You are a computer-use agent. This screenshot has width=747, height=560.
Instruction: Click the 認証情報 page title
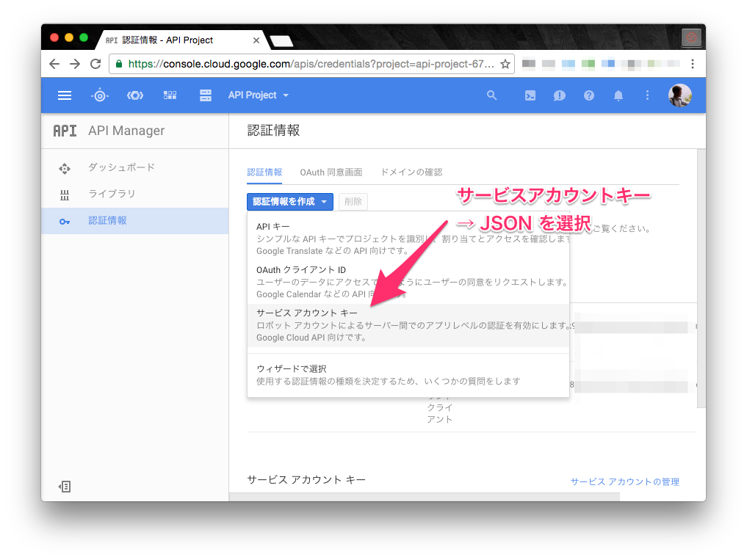273,131
